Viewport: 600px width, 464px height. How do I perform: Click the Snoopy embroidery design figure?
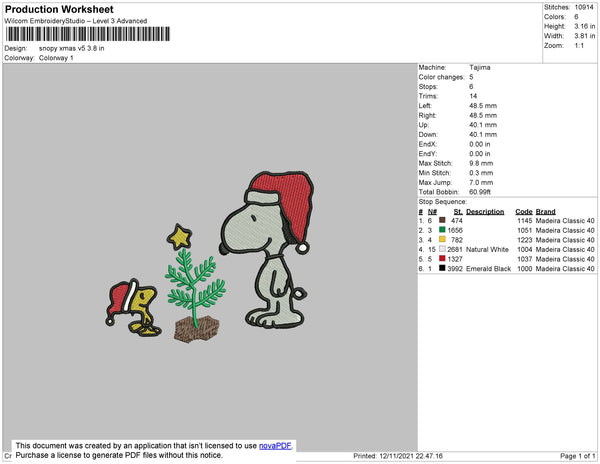click(267, 250)
